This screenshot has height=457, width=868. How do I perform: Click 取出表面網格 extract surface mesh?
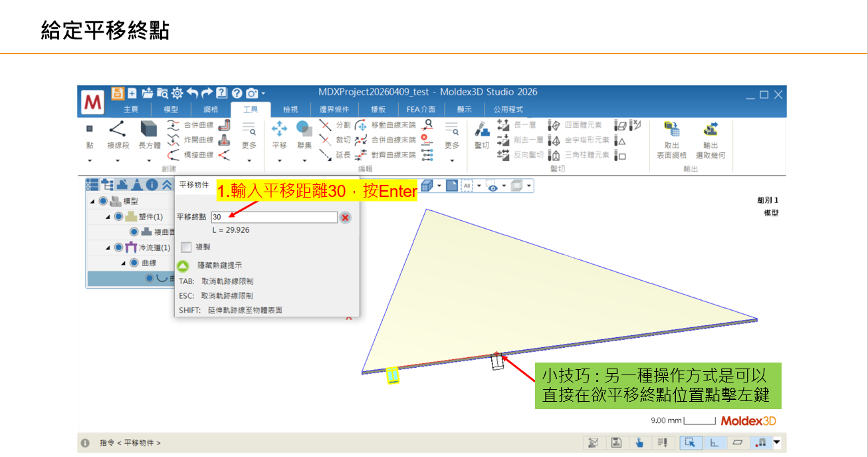coord(672,140)
